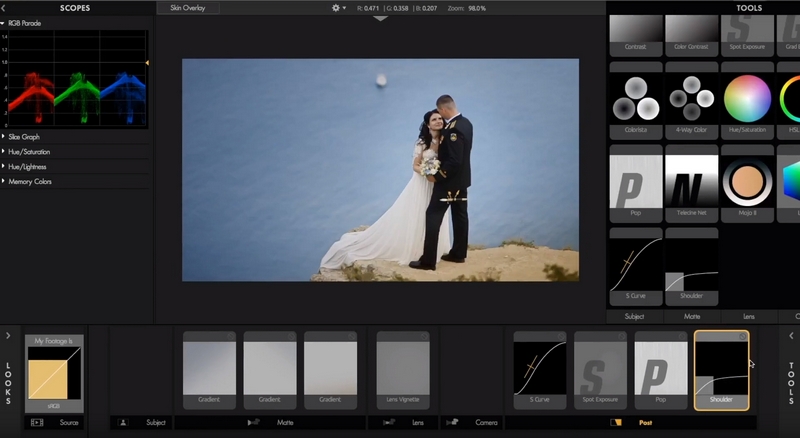Collapse the RGB Parade scope
Image resolution: width=800 pixels, height=438 pixels.
click(x=24, y=23)
